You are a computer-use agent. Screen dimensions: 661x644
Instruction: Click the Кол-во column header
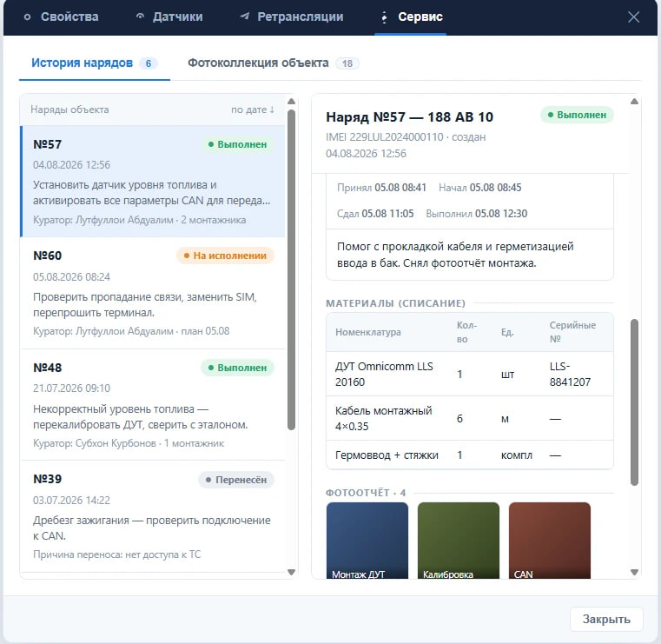point(466,332)
